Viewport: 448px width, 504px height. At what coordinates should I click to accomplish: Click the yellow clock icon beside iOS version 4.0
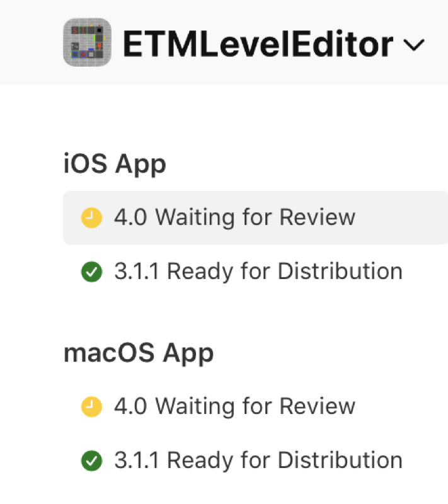[x=91, y=217]
